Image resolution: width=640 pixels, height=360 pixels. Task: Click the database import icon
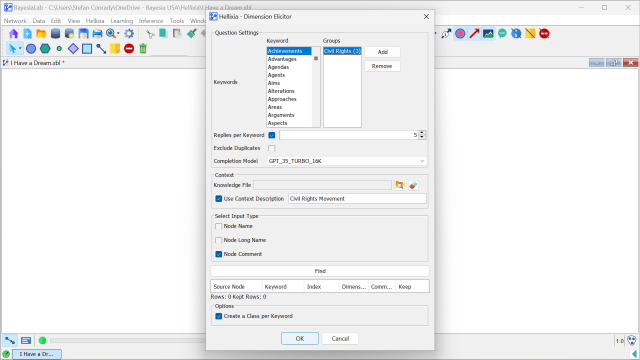55,33
